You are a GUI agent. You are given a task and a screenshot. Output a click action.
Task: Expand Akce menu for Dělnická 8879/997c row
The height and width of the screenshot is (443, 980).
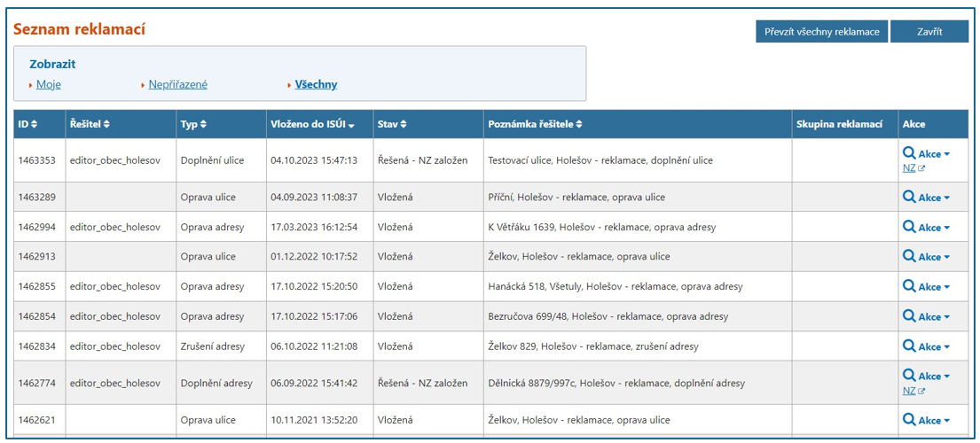(x=934, y=376)
